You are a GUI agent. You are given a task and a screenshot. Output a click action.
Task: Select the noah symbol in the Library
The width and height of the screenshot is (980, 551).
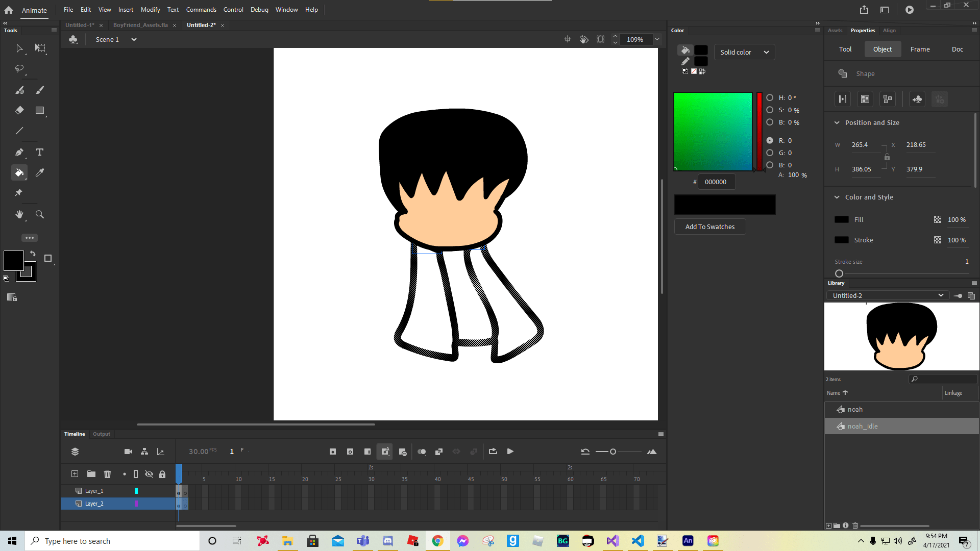855,409
